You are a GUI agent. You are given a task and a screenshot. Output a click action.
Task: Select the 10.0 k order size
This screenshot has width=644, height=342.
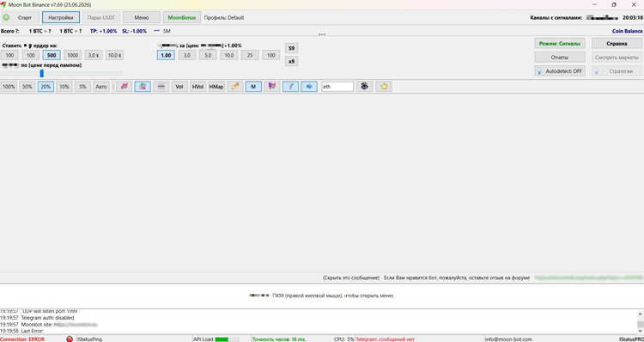click(114, 55)
